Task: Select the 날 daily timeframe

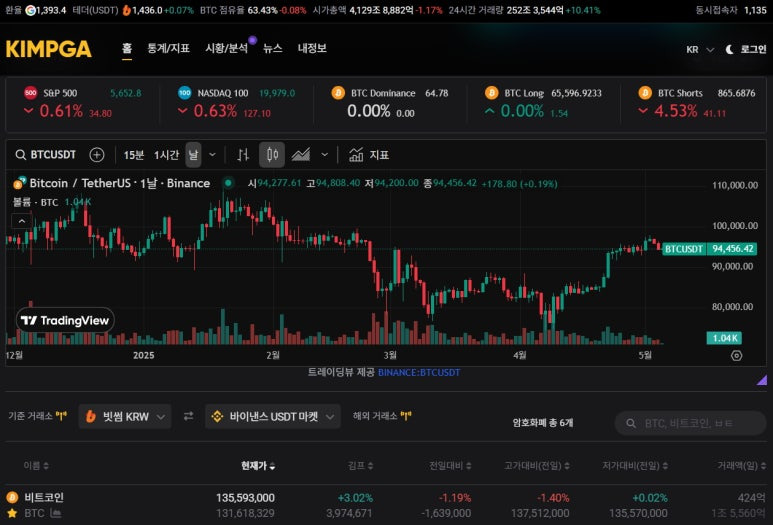Action: click(193, 155)
